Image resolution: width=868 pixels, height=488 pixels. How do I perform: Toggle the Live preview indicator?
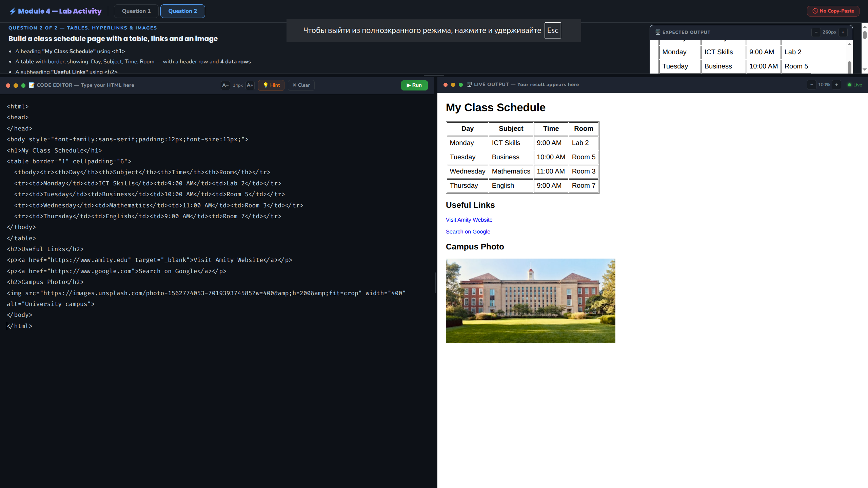point(855,85)
